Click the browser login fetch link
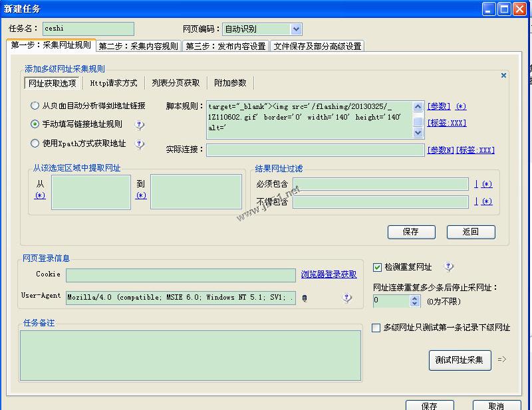The height and width of the screenshot is (410, 532). [x=329, y=274]
